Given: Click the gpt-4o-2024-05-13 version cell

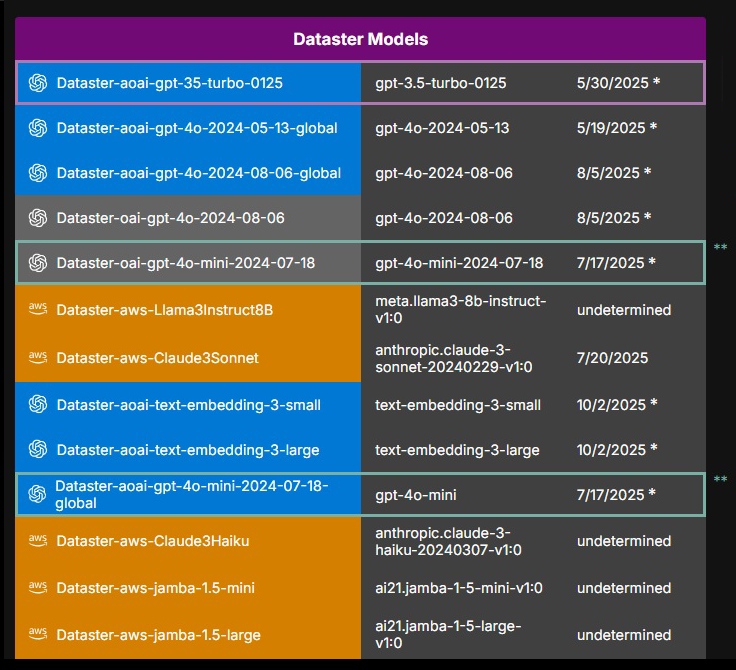Looking at the screenshot, I should coord(442,128).
